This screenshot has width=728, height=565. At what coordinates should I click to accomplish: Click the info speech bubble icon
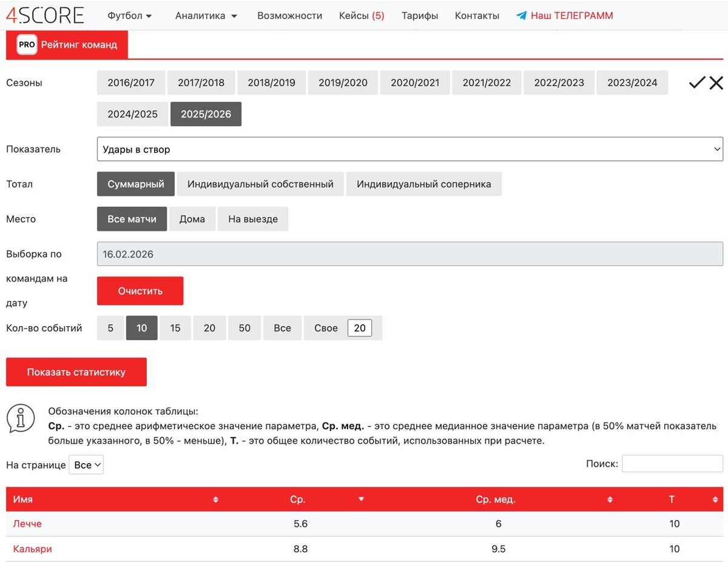point(21,418)
